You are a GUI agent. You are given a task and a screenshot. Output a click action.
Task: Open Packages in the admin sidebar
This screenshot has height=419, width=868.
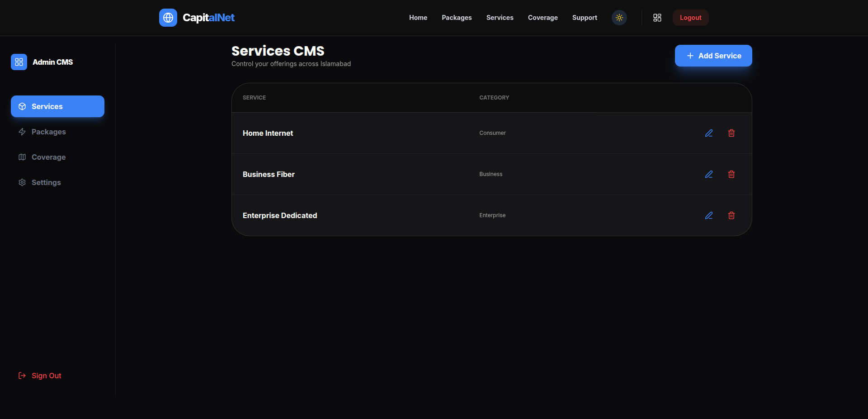[57, 132]
